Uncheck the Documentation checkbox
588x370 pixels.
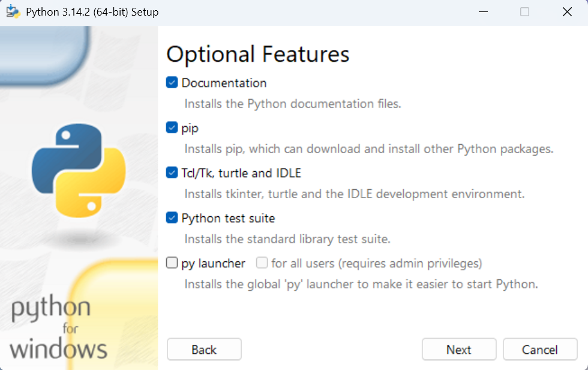(x=172, y=83)
